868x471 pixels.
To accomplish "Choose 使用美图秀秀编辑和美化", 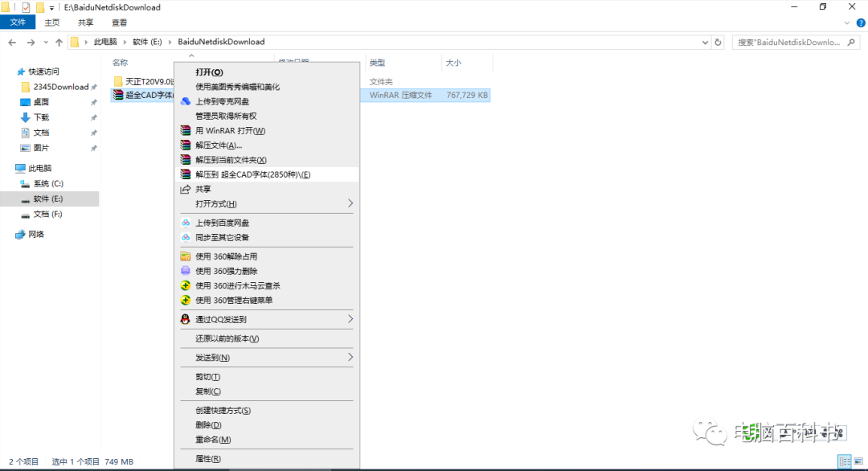I will tap(267, 87).
